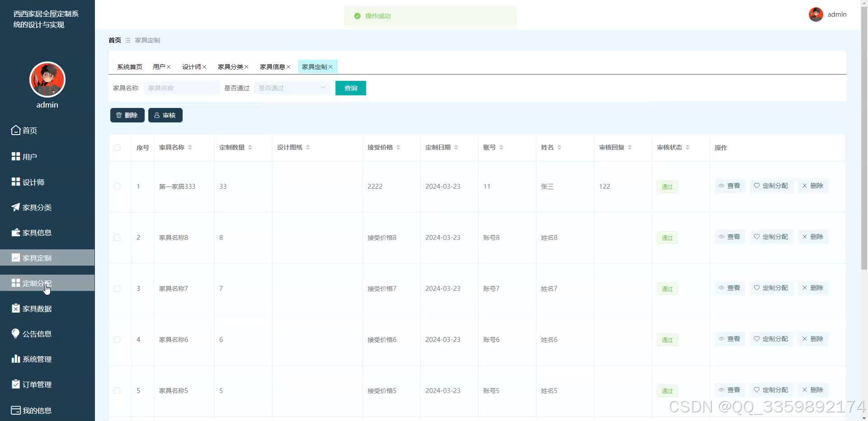The image size is (868, 421).
Task: Click 首页 in the breadcrumb
Action: 115,40
